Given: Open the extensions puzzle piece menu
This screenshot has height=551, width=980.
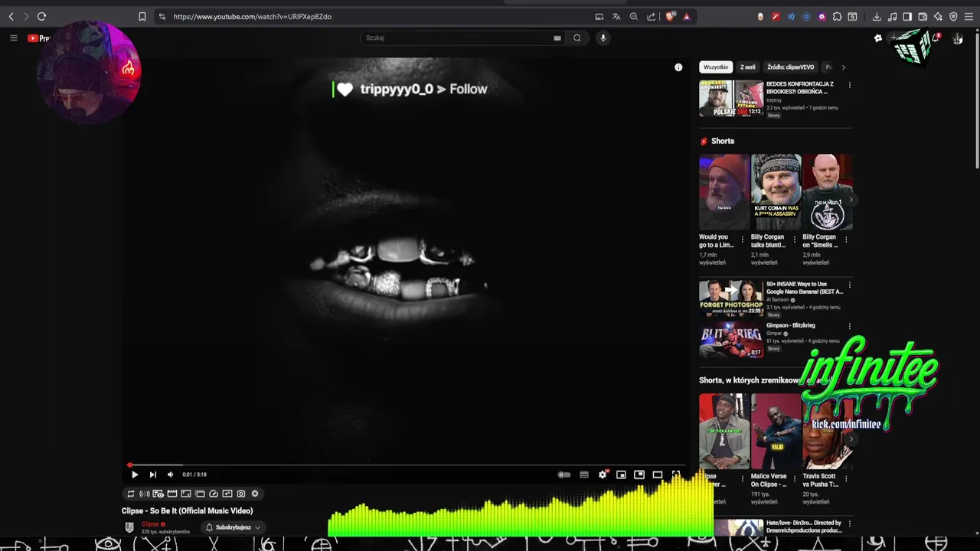Looking at the screenshot, I should tap(837, 16).
